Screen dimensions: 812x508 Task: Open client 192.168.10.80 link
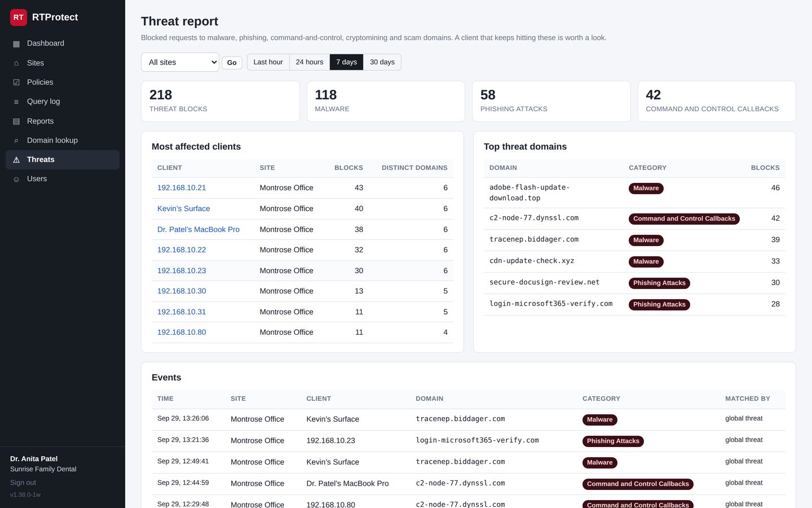click(x=182, y=332)
